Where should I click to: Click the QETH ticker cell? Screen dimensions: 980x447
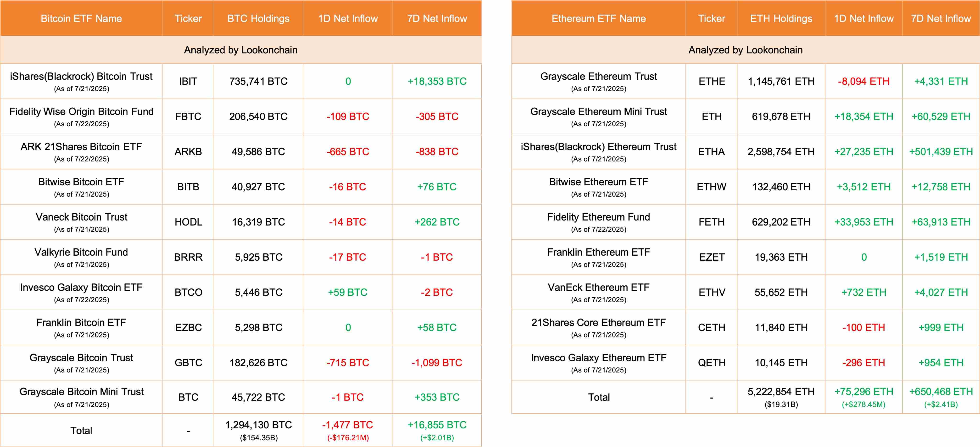pyautogui.click(x=711, y=363)
